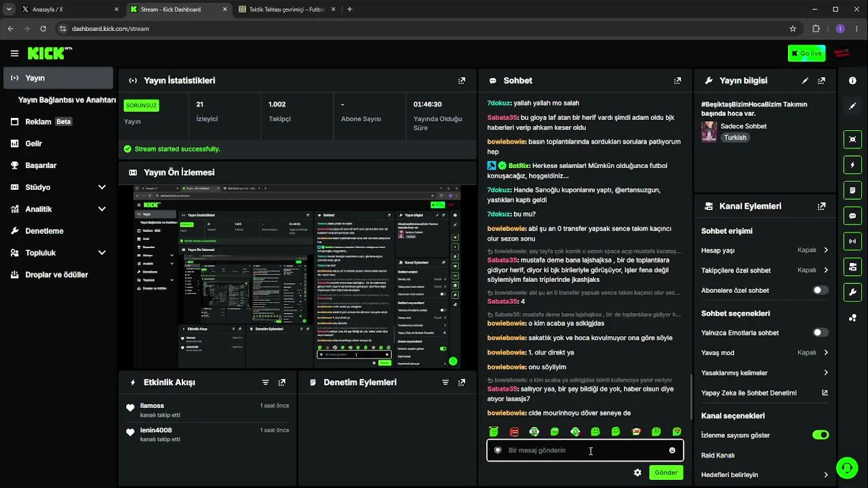
Task: Open Takipçilere özel sohbet setting
Action: pyautogui.click(x=765, y=270)
